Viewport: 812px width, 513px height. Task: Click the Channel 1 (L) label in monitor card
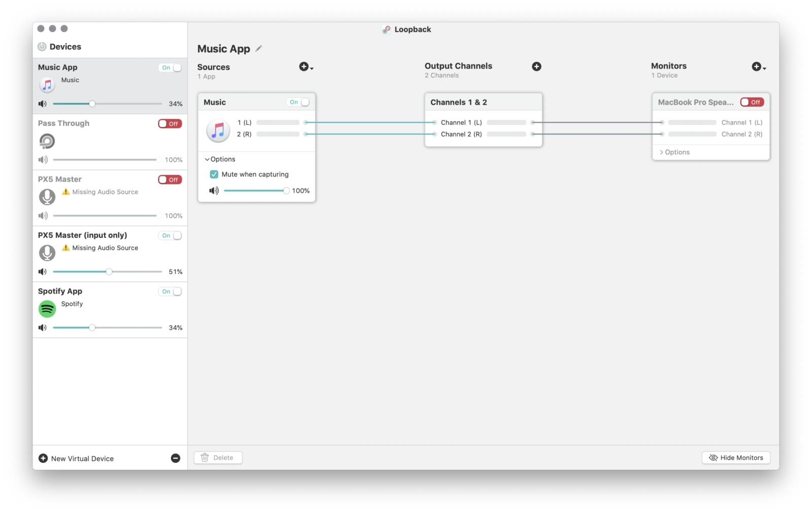742,122
